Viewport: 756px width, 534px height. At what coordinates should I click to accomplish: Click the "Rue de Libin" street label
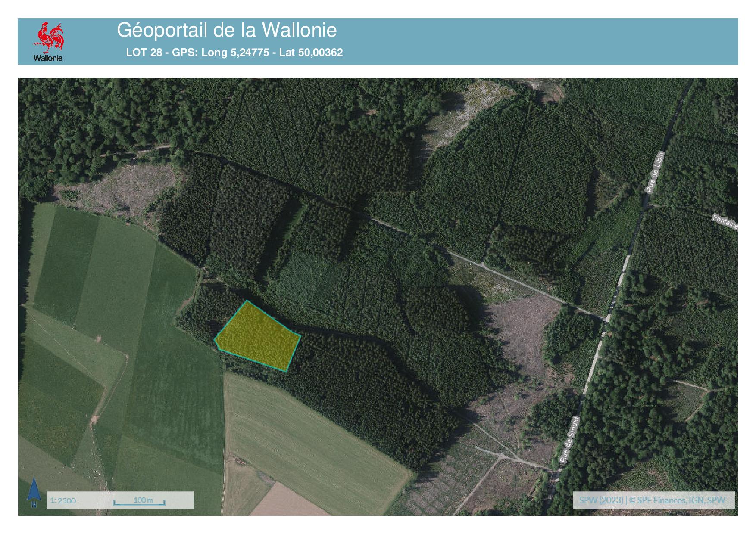pos(655,172)
